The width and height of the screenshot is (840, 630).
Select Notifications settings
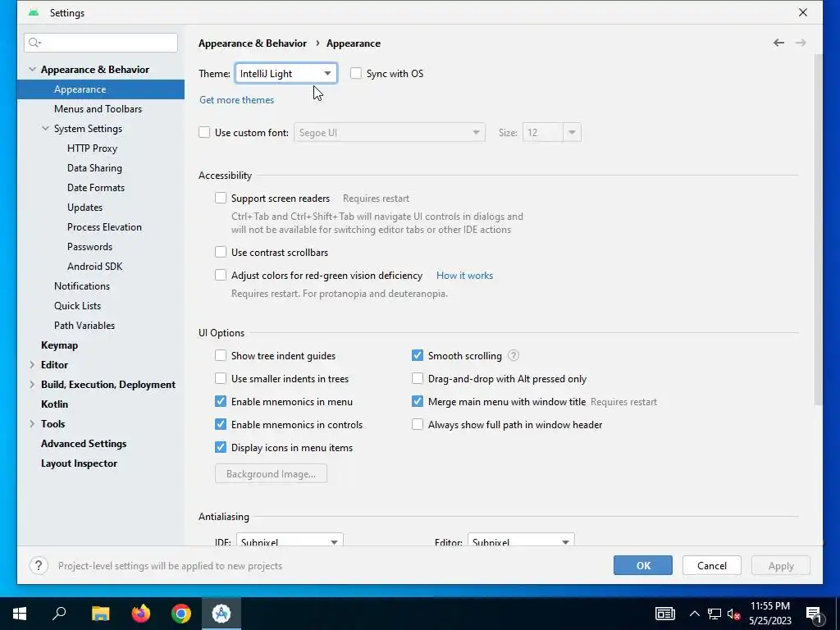coord(82,286)
